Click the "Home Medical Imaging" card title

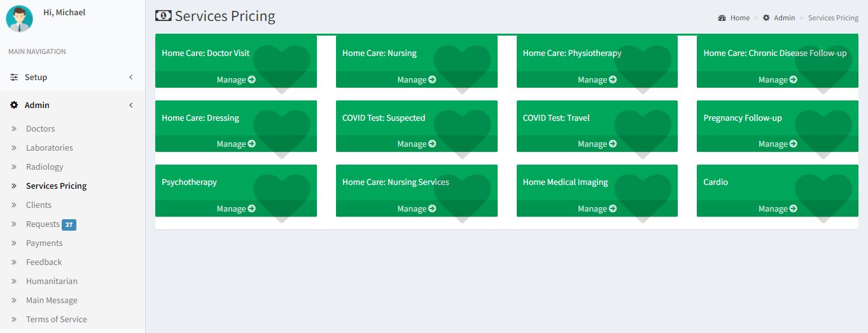pyautogui.click(x=565, y=182)
